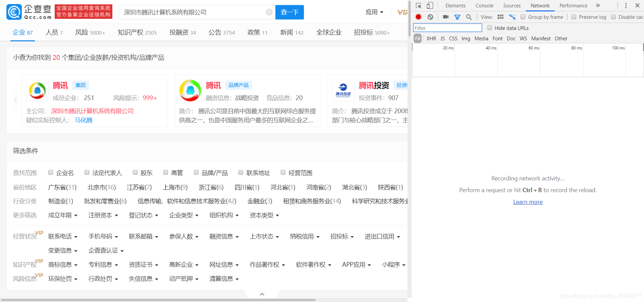Clear the search box with the X icon
This screenshot has width=644, height=302.
(269, 12)
